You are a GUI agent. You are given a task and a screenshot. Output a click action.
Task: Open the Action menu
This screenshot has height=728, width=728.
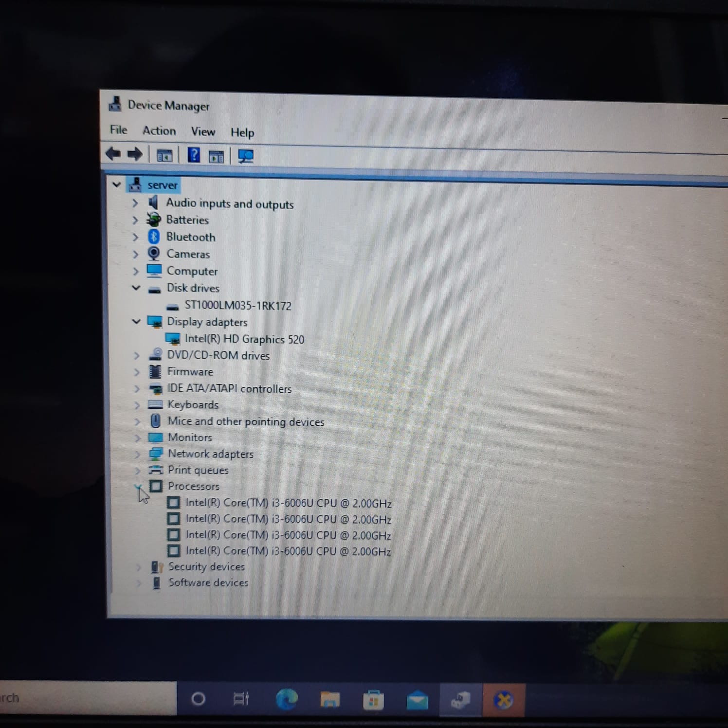coord(159,131)
